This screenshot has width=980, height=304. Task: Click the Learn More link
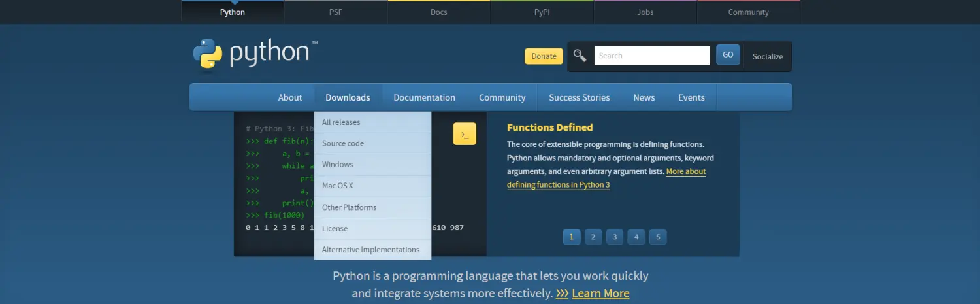600,294
